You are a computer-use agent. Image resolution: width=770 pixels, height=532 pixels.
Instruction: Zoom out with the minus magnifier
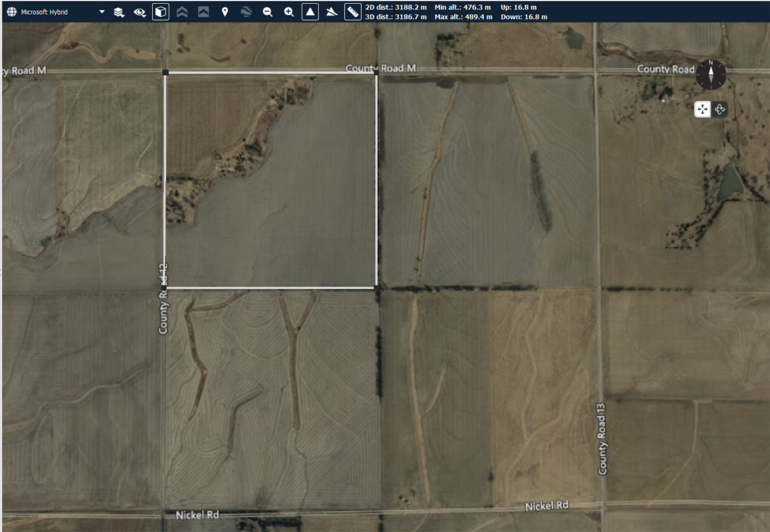tap(268, 12)
